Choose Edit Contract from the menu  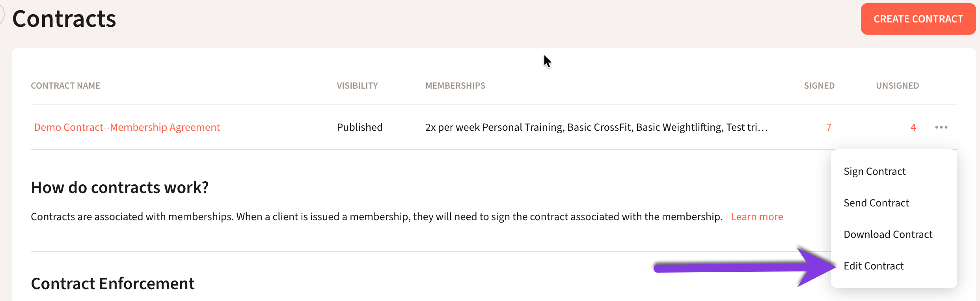point(874,266)
